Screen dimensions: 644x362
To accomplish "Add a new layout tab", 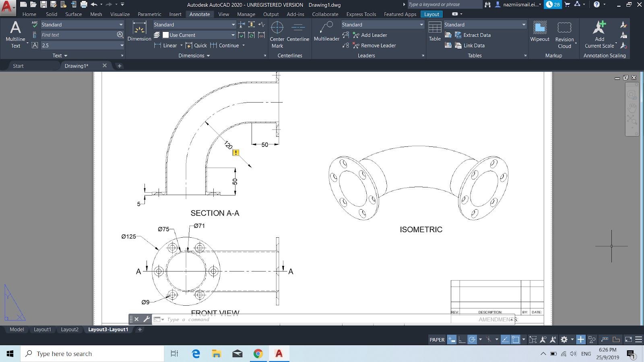I will 140,329.
